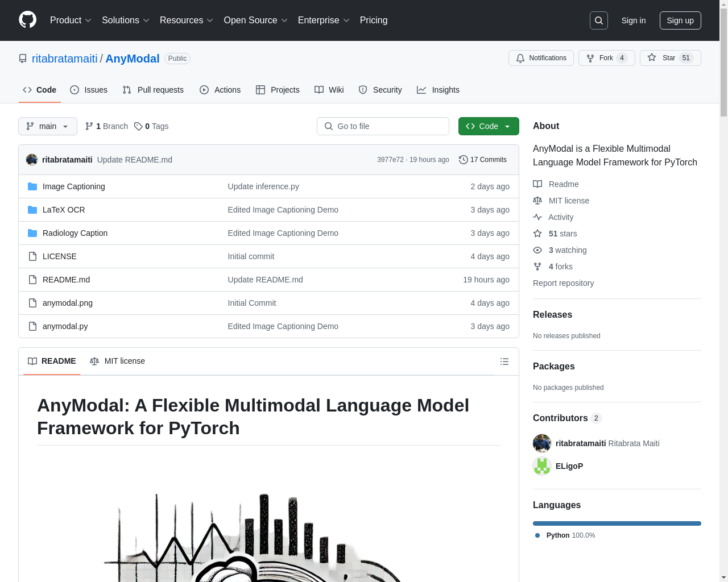Click the Contributors heading link
This screenshot has height=582, width=728.
pyautogui.click(x=567, y=418)
